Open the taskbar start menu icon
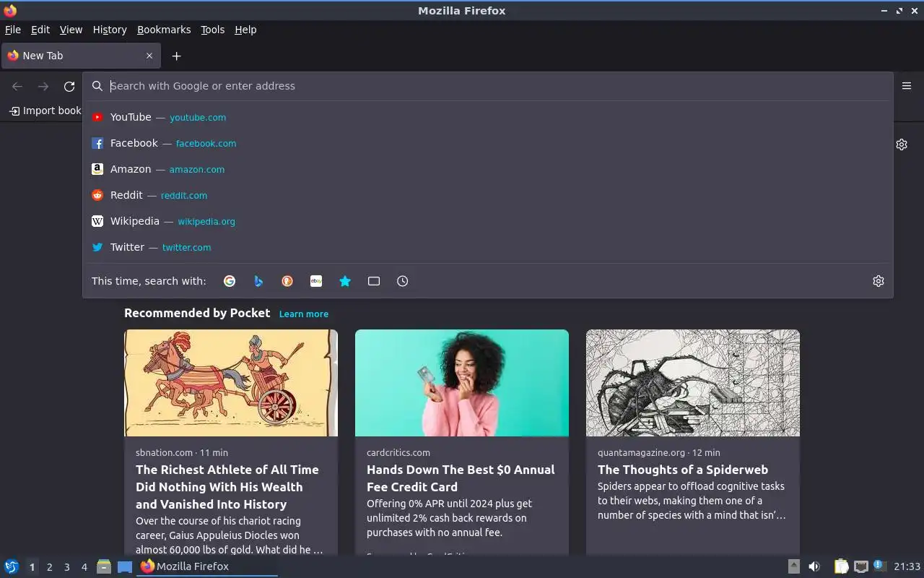Image resolution: width=924 pixels, height=578 pixels. 12,566
